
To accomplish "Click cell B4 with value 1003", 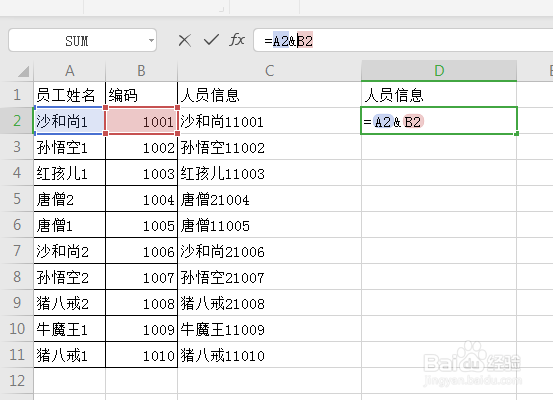I will 141,173.
